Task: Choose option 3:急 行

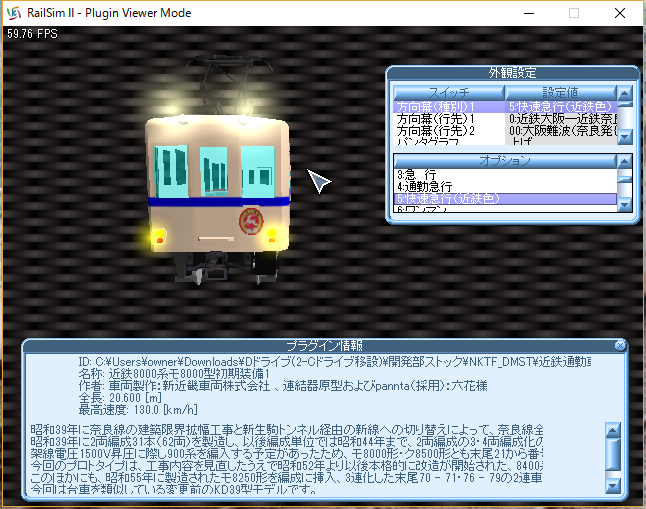Action: (x=505, y=174)
